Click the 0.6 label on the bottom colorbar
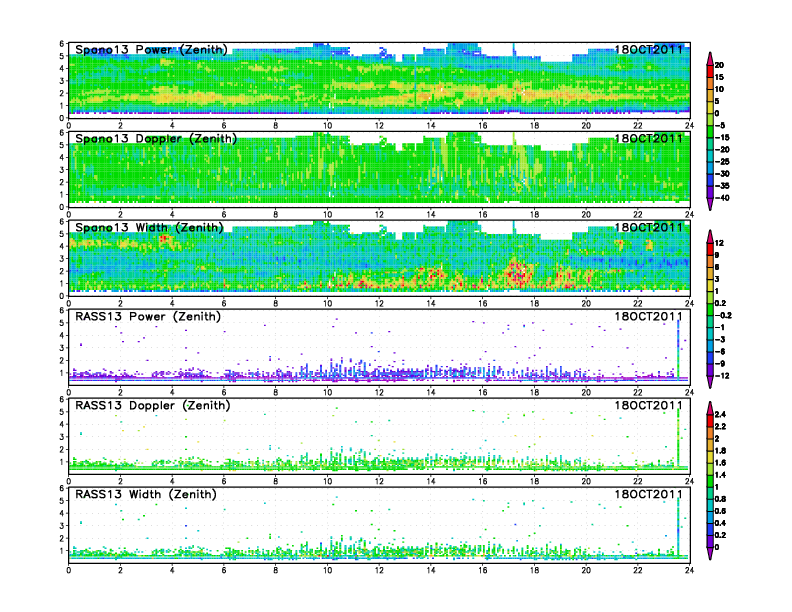792x612 pixels. click(x=720, y=511)
